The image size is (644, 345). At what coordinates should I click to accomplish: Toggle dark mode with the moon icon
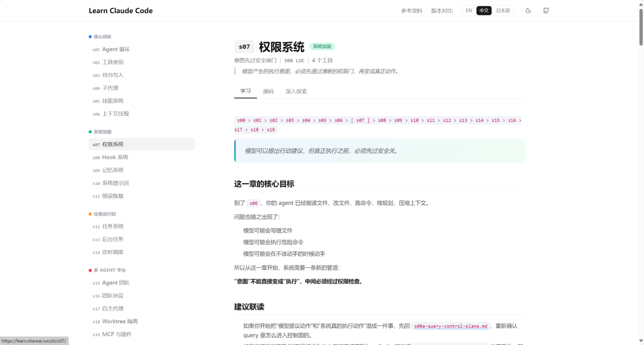(528, 10)
